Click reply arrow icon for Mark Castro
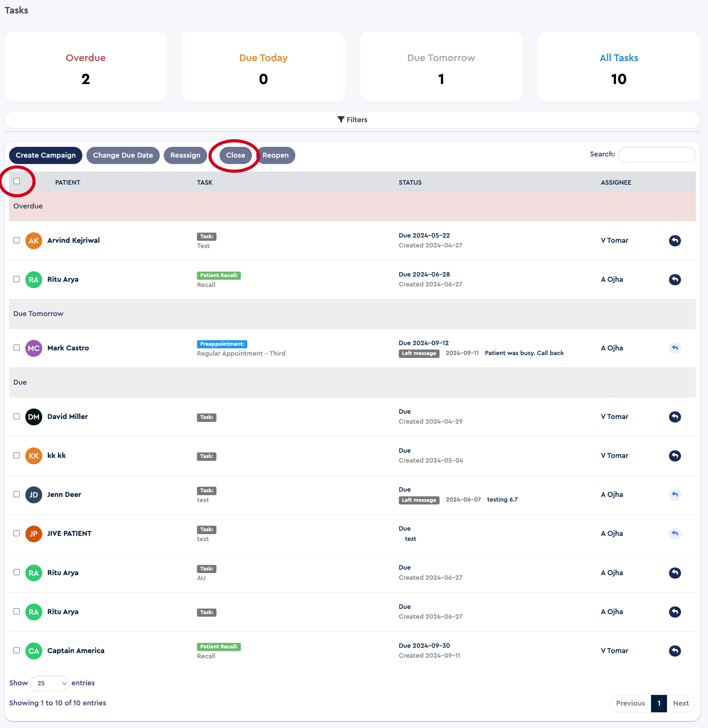This screenshot has height=728, width=708. 675,348
